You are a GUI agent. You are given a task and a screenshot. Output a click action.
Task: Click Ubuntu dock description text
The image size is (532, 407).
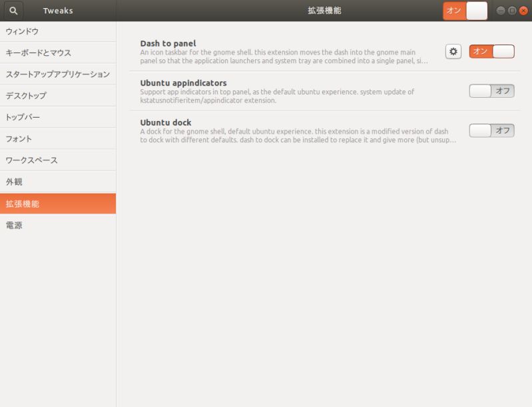[x=298, y=136]
